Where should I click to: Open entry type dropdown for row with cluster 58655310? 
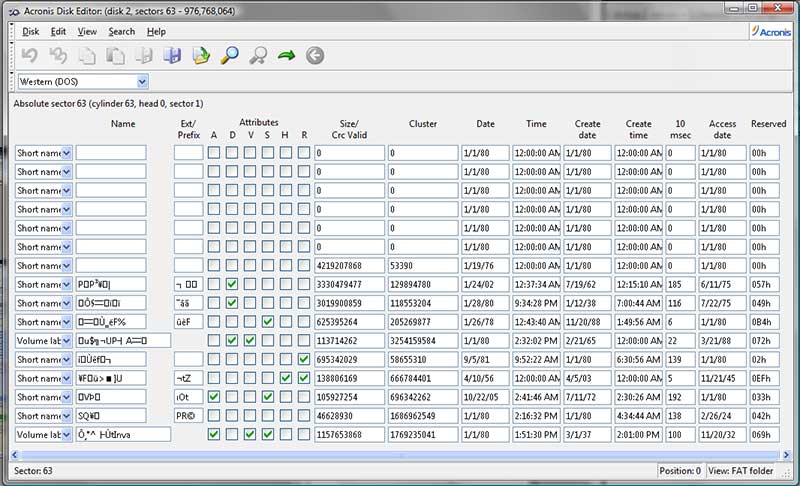(66, 360)
